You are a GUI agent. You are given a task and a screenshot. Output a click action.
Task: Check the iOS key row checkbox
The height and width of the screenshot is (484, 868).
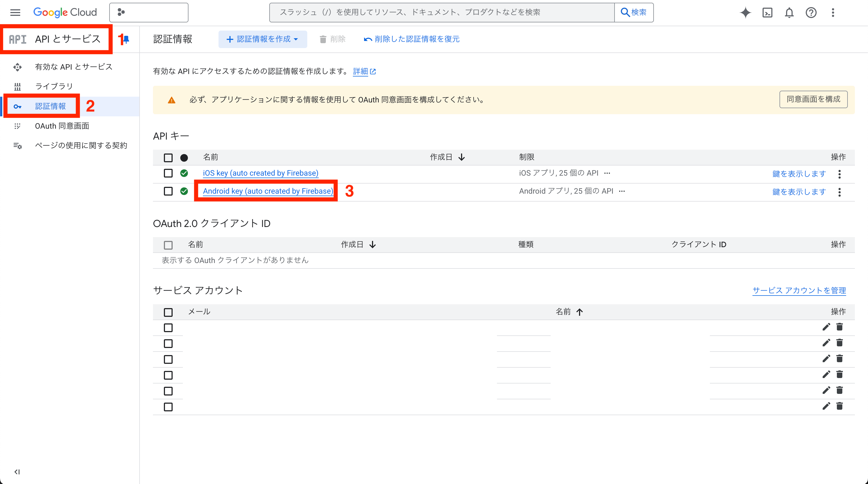tap(168, 173)
